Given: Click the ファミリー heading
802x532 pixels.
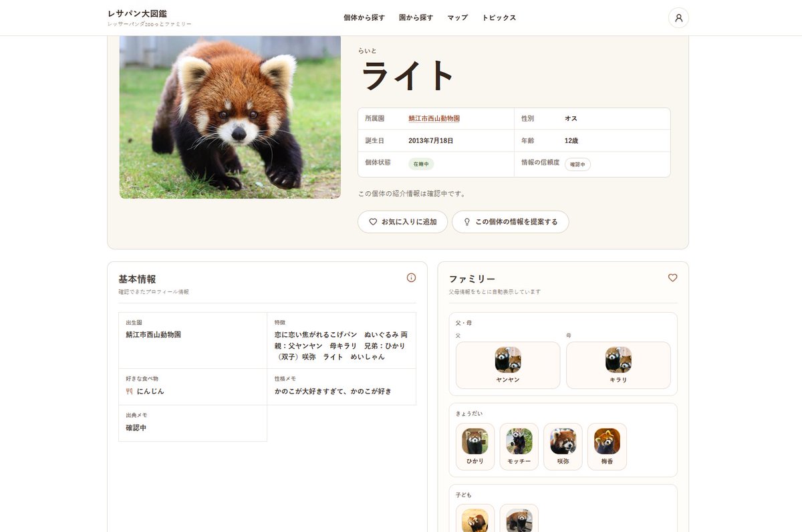Looking at the screenshot, I should [472, 279].
